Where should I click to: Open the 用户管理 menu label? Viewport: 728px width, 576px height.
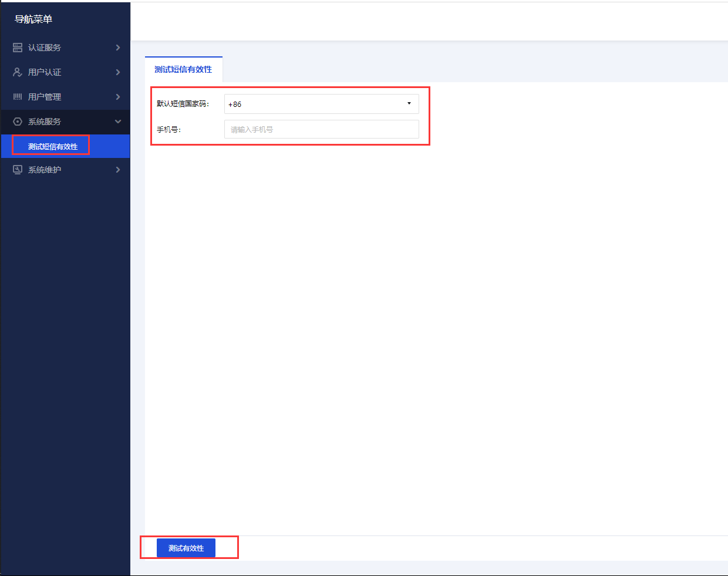click(x=45, y=97)
